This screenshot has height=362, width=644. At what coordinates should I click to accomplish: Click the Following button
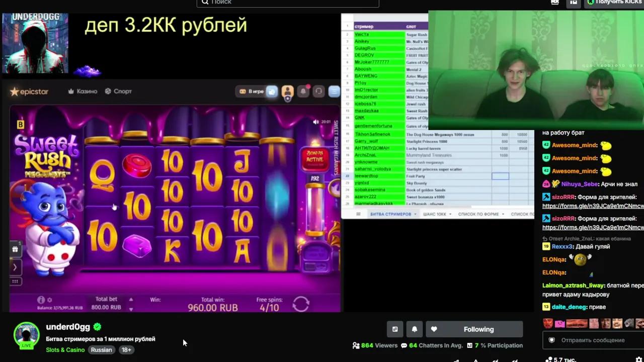pos(474,329)
